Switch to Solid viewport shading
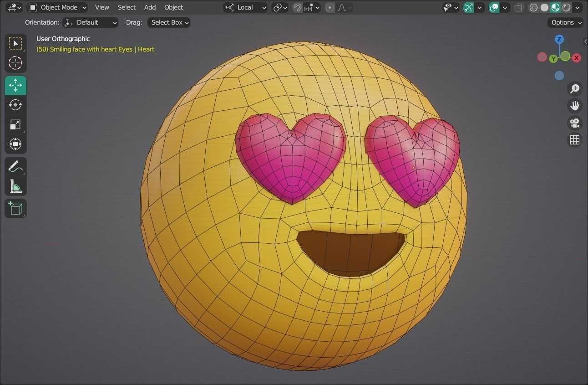Viewport: 588px width, 385px height. coord(545,7)
